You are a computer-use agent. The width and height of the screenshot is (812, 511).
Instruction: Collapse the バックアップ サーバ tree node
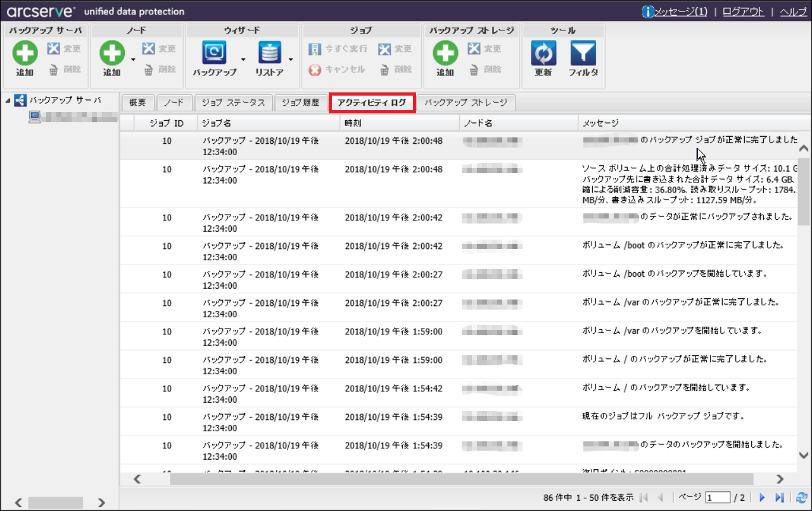pyautogui.click(x=7, y=101)
